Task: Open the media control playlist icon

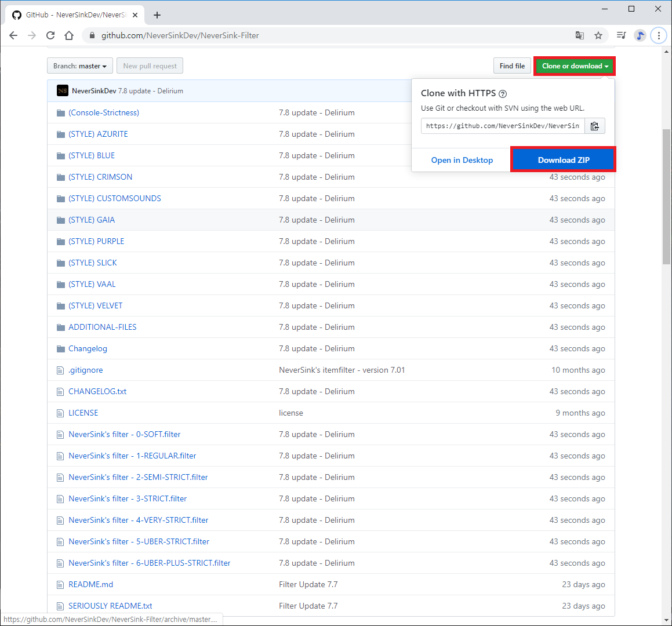Action: (621, 35)
